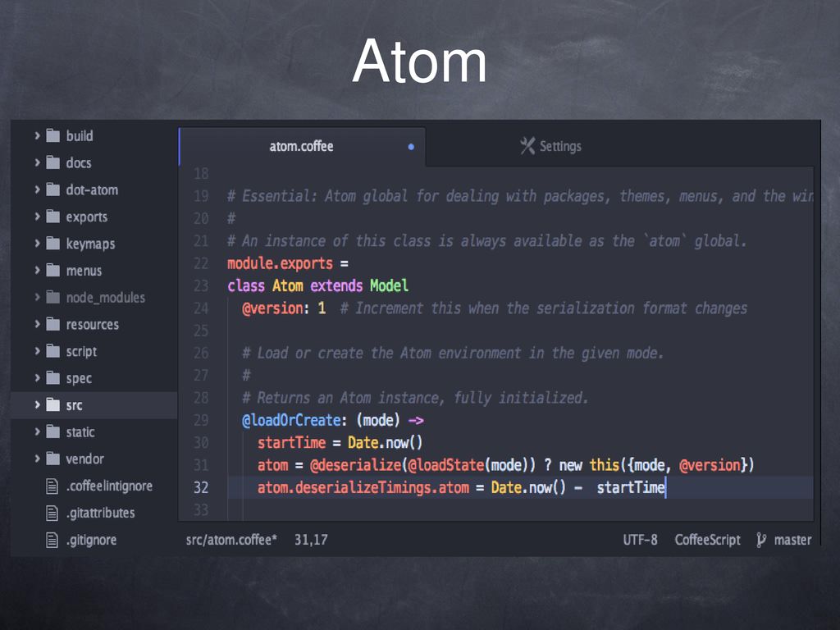Screen dimensions: 840x630
Task: Expand the dot-atom folder chevron
Action: 37,189
